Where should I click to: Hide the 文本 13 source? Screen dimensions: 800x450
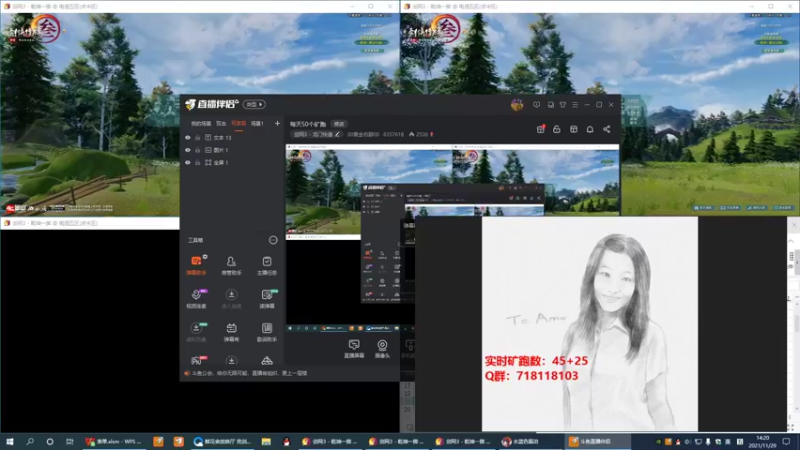click(x=188, y=138)
